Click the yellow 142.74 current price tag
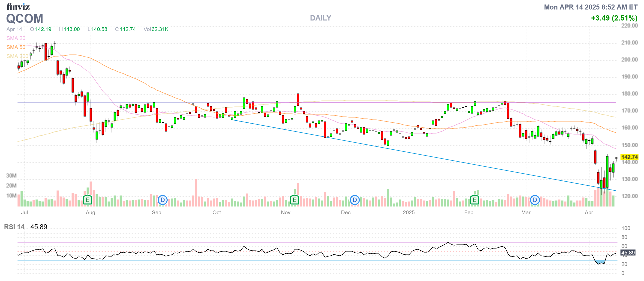The height and width of the screenshot is (281, 644). pyautogui.click(x=629, y=157)
